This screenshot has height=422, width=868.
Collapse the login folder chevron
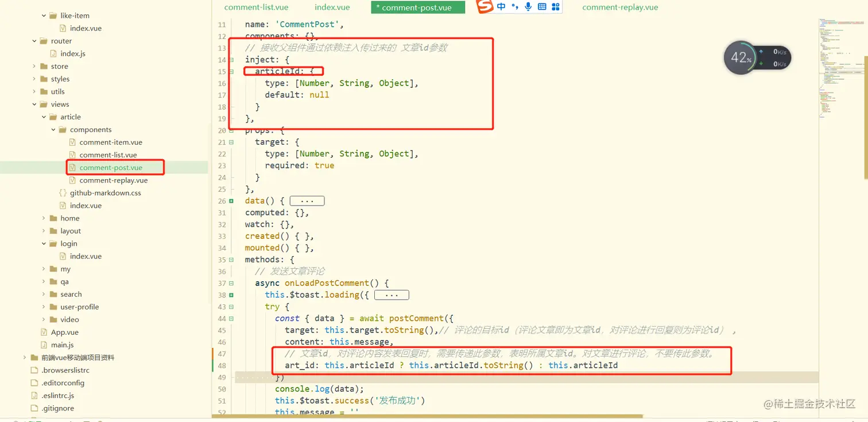click(44, 243)
